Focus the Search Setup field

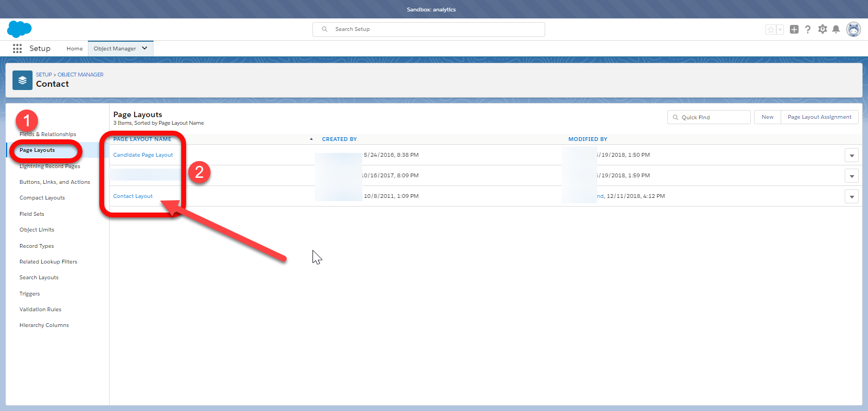[x=429, y=29]
